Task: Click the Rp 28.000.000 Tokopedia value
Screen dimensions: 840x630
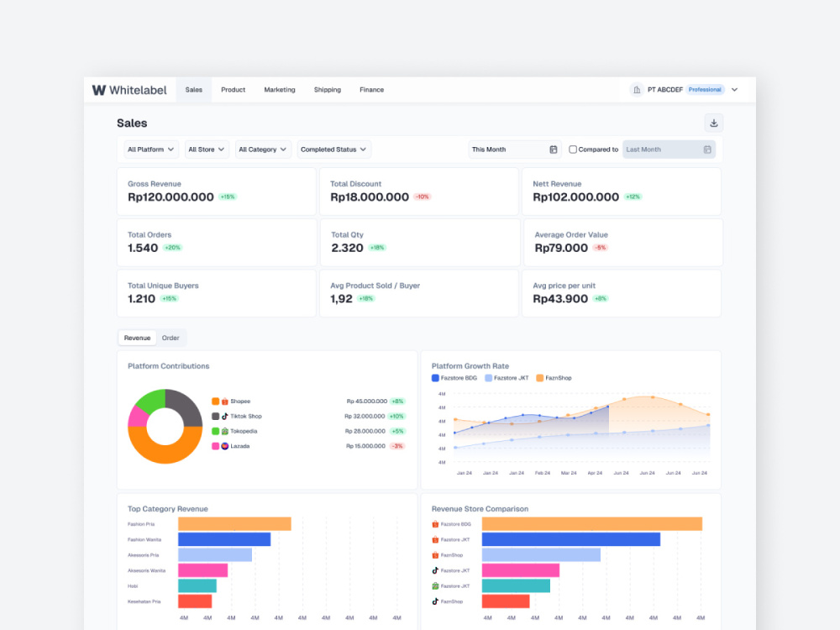Action: pyautogui.click(x=365, y=431)
